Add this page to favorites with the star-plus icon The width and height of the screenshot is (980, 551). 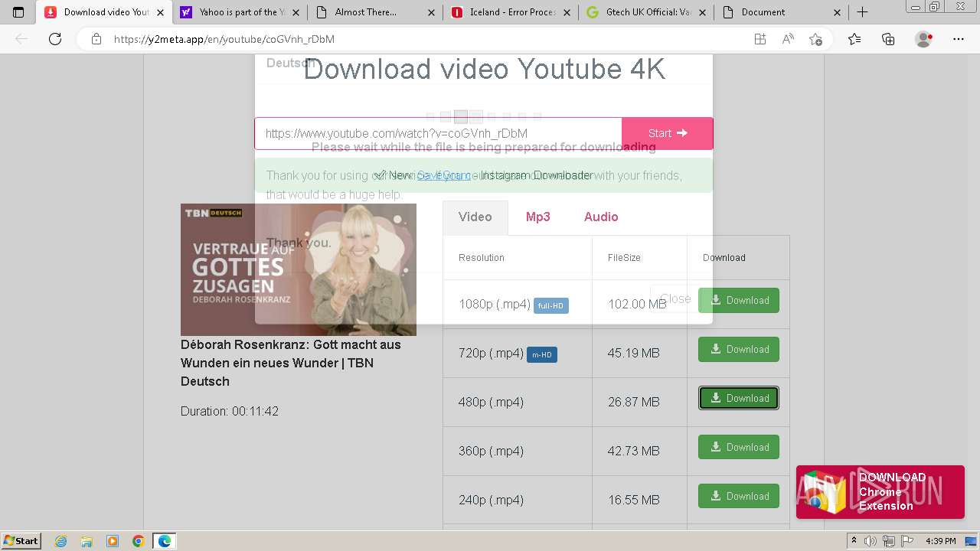coord(816,39)
